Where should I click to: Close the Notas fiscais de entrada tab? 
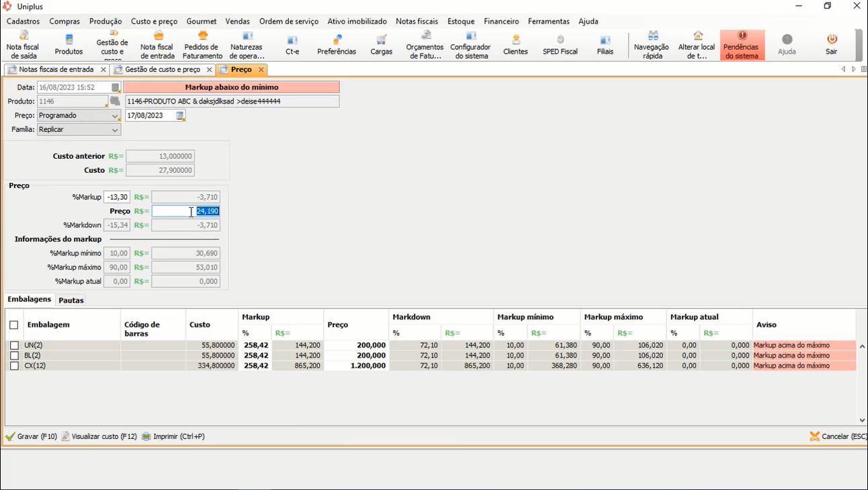tap(103, 70)
